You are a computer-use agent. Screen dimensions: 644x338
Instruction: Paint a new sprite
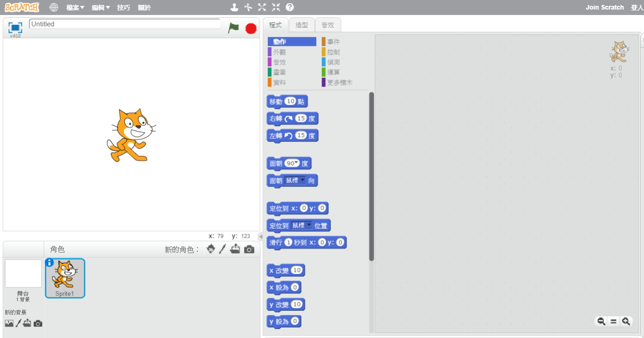[222, 249]
